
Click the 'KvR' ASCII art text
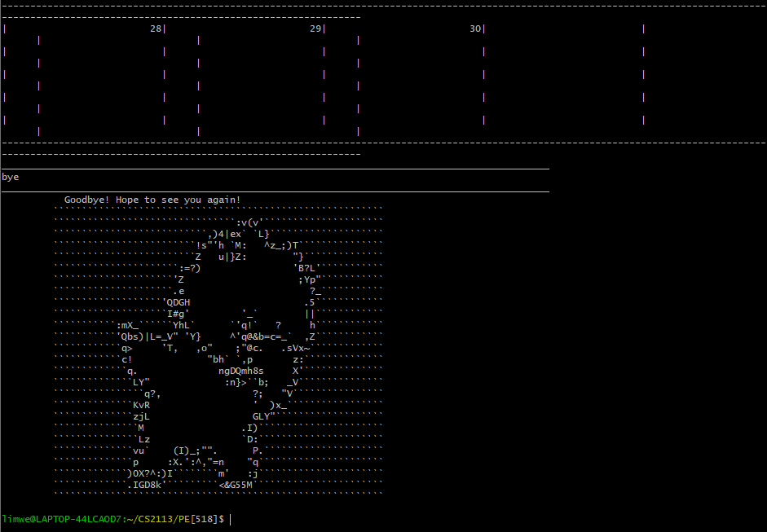[x=141, y=405]
